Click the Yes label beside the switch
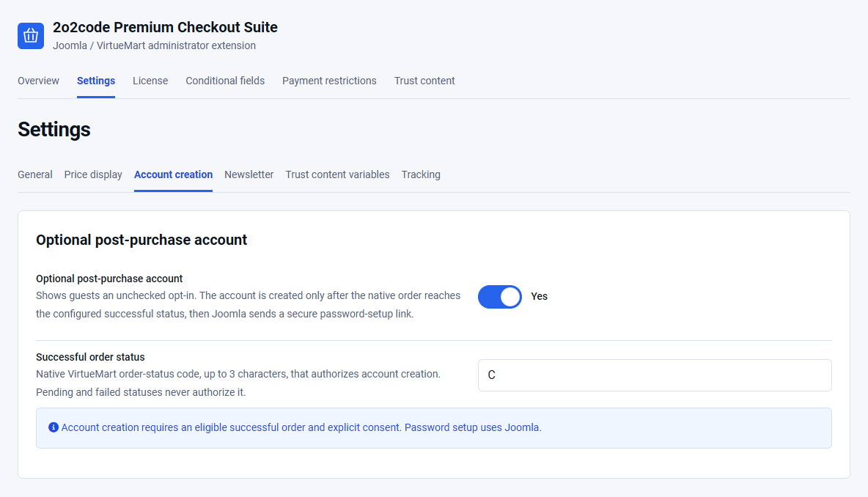 539,297
